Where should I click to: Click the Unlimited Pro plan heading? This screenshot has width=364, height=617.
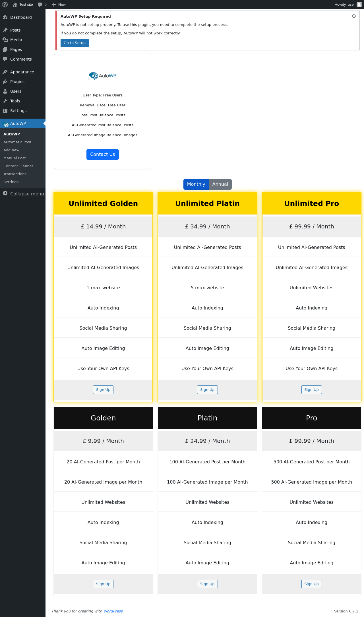(x=312, y=203)
